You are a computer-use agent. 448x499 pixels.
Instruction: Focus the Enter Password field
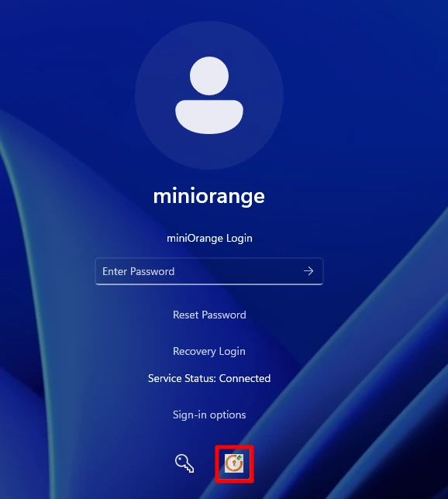[x=209, y=271]
